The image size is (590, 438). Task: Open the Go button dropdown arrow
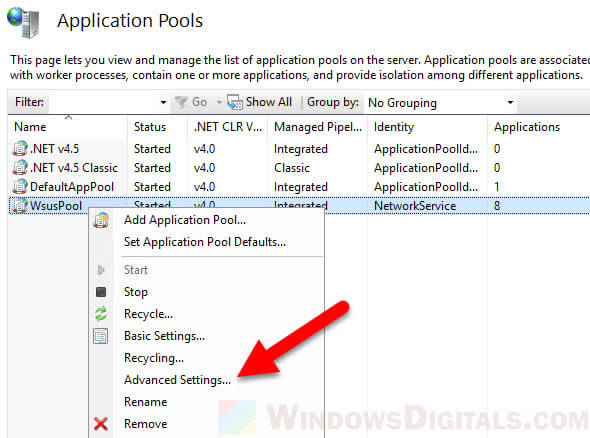click(x=219, y=102)
